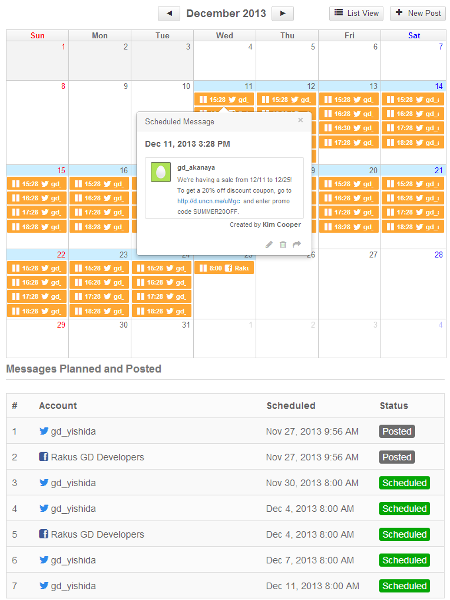Go to the previous month
The width and height of the screenshot is (450, 600).
click(169, 13)
